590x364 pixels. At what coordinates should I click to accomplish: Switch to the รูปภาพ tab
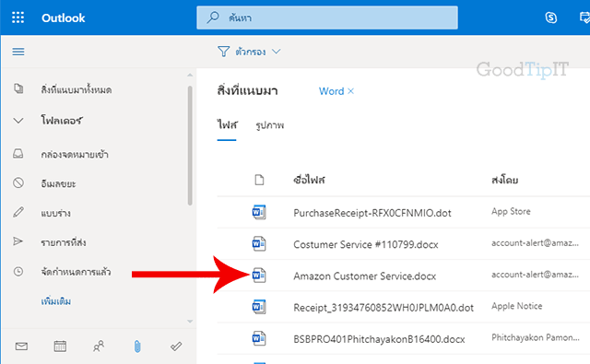click(270, 125)
